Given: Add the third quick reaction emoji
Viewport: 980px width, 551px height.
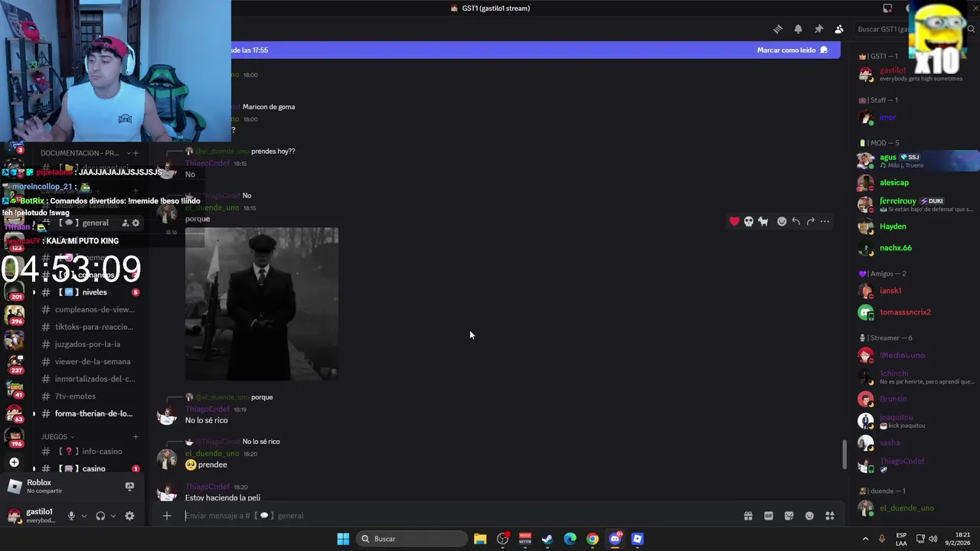Looking at the screenshot, I should coord(763,221).
